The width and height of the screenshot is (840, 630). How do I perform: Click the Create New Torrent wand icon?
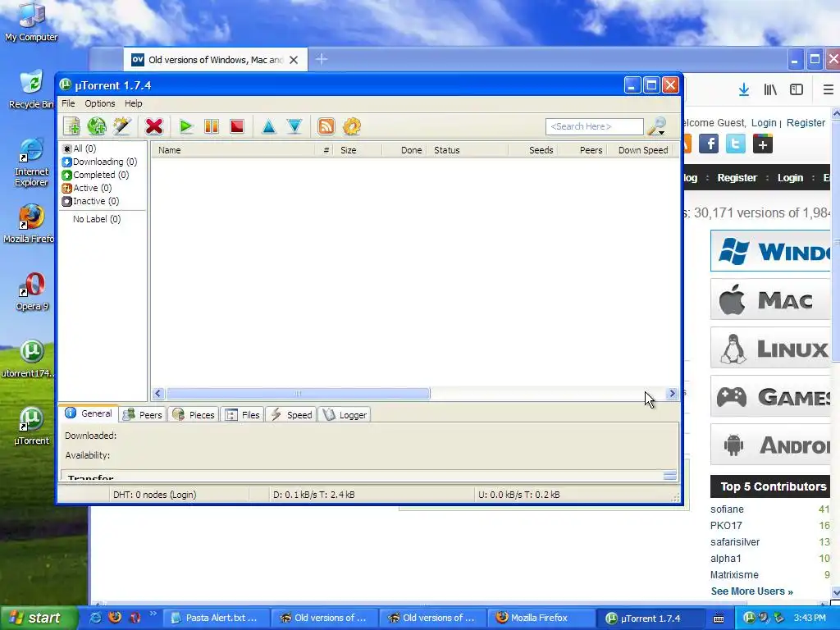point(122,126)
